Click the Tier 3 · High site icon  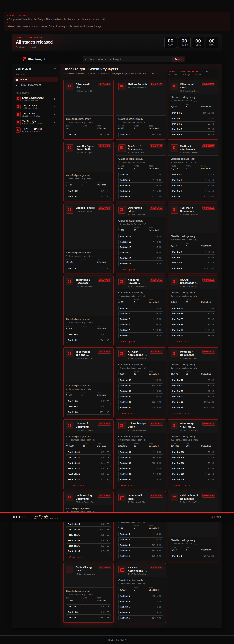[x=18, y=122]
